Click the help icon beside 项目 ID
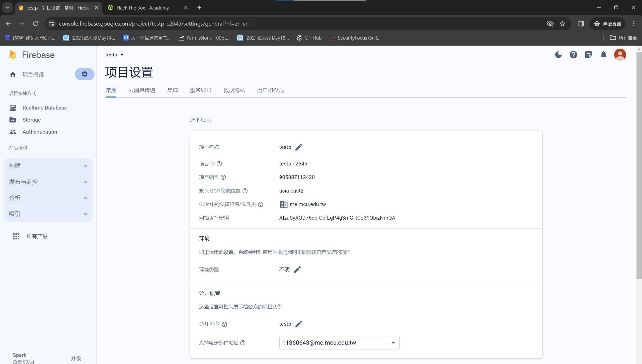 point(219,164)
